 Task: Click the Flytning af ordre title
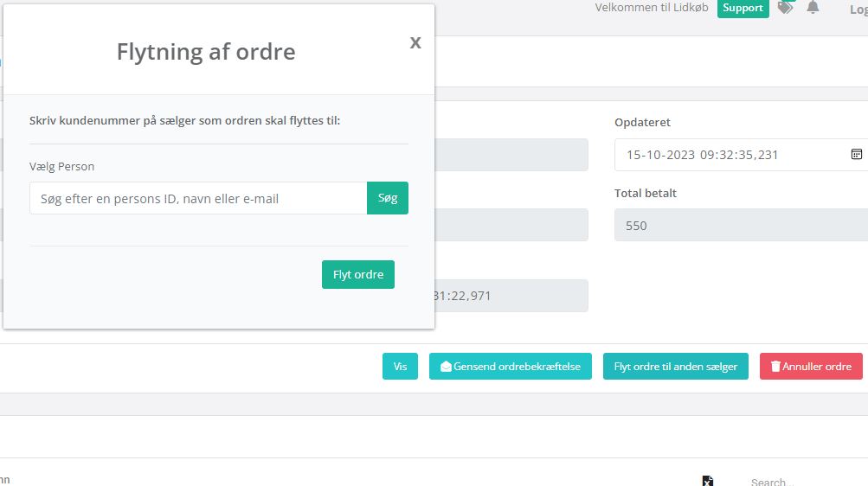coord(206,52)
